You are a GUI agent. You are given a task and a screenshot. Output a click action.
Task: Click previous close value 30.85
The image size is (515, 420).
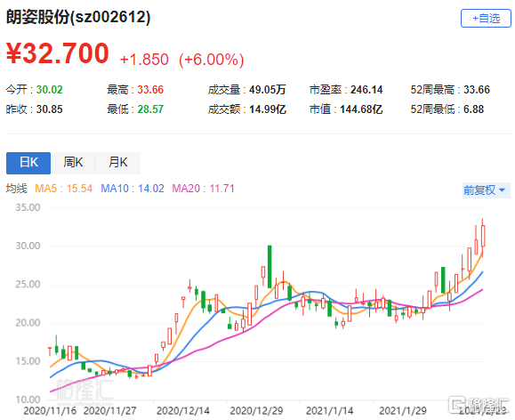click(x=49, y=109)
